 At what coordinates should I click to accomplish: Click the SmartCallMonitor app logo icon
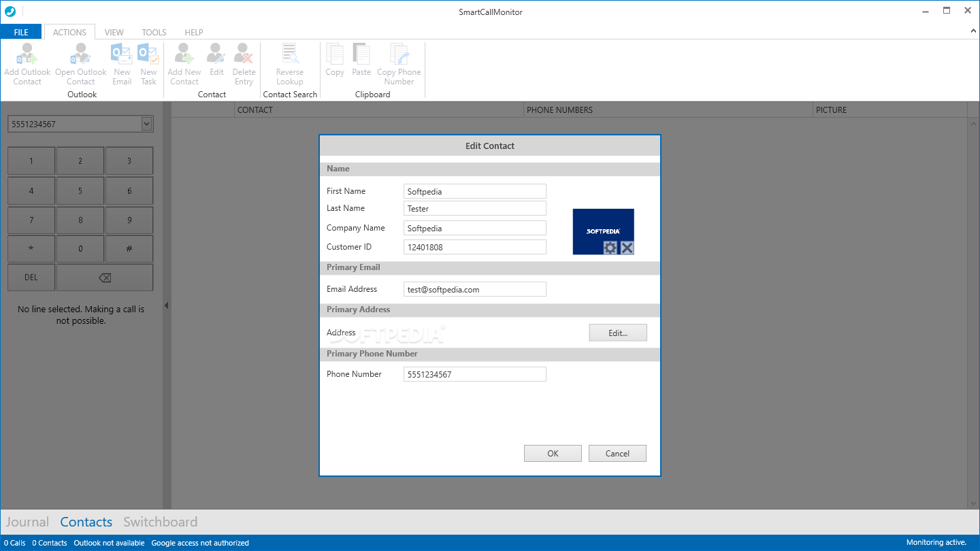10,11
